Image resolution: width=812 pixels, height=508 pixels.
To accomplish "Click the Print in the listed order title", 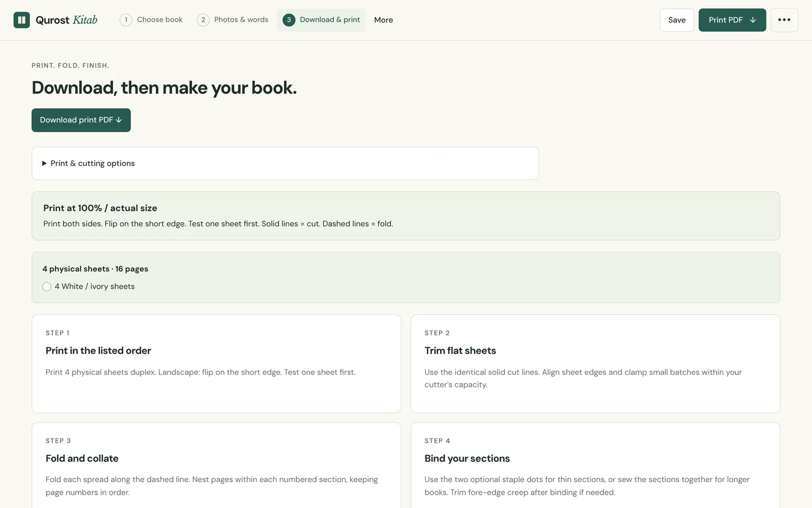I will [x=98, y=351].
